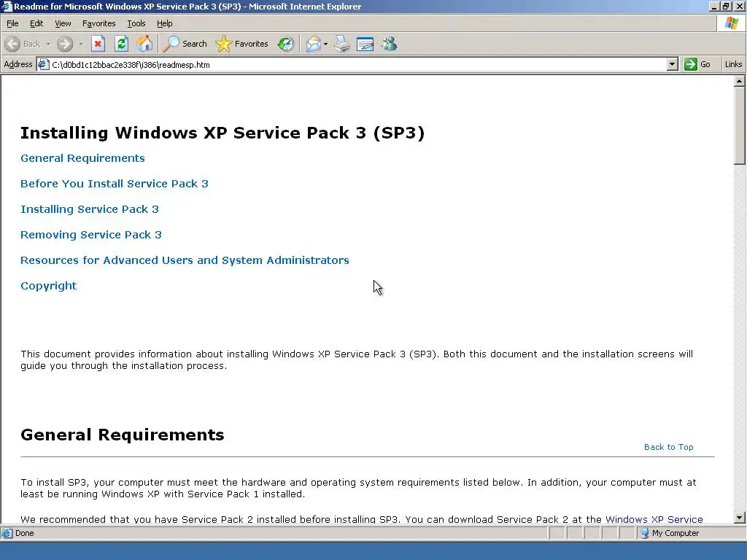Open the Help menu
This screenshot has width=747, height=560.
point(165,23)
